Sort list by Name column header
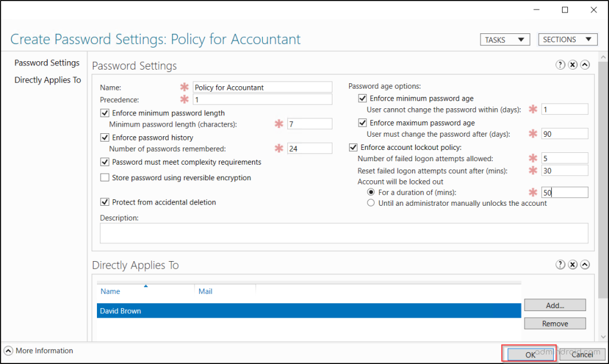Screen dimensions: 609x364 pos(111,291)
